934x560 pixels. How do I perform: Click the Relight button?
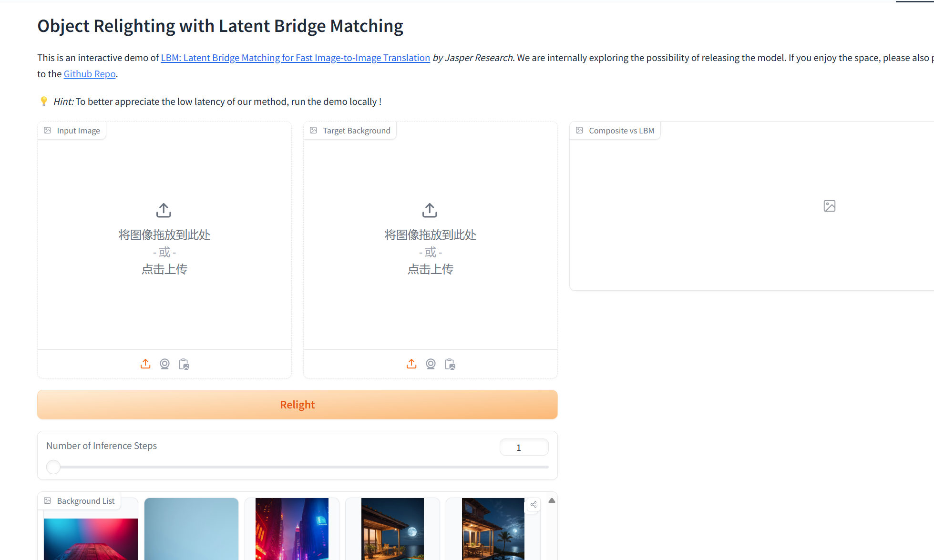298,405
